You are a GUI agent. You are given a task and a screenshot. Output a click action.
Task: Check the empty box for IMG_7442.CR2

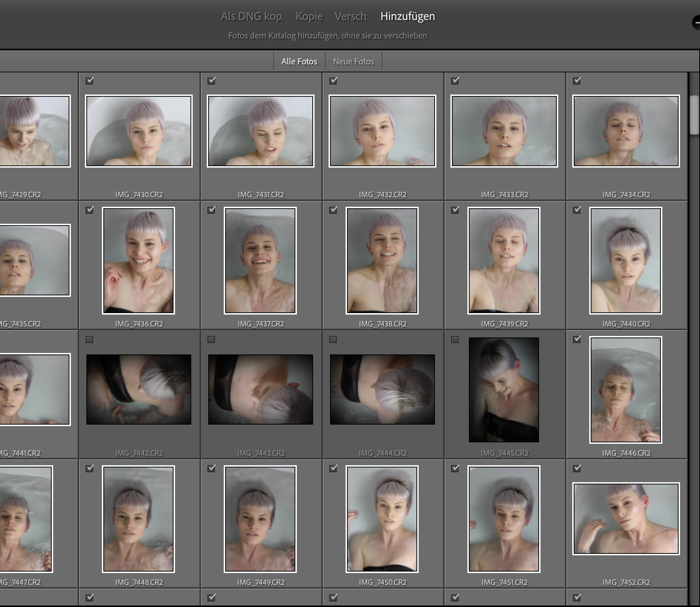(89, 339)
